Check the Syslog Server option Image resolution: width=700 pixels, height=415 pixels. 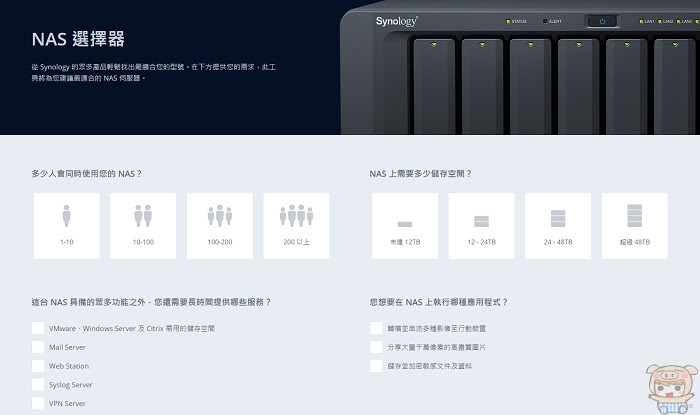pyautogui.click(x=38, y=384)
